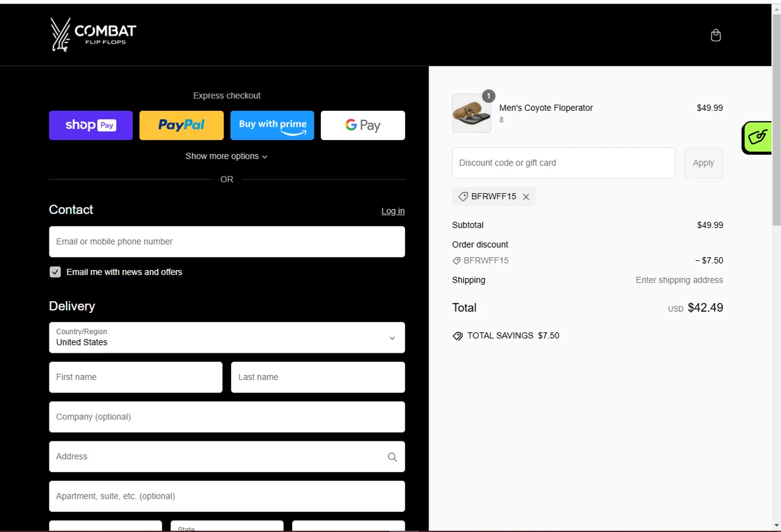This screenshot has width=781, height=532.
Task: Expand Show more options
Action: click(x=226, y=156)
